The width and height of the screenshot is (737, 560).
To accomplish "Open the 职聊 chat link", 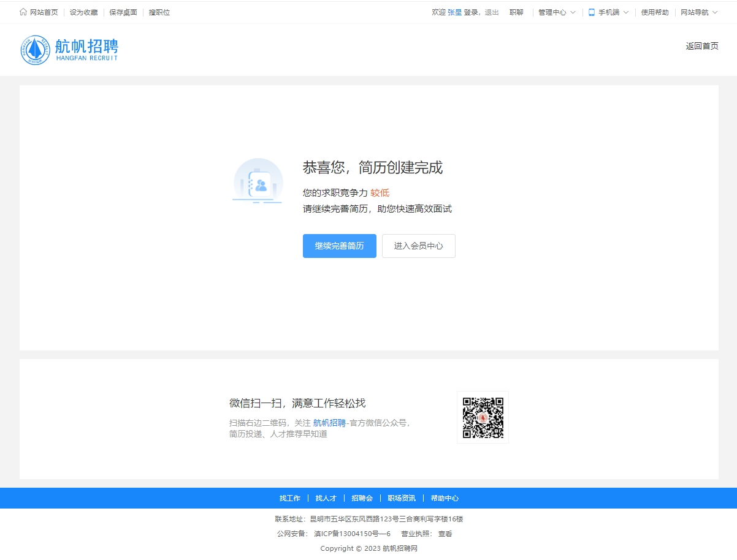I will click(x=516, y=12).
